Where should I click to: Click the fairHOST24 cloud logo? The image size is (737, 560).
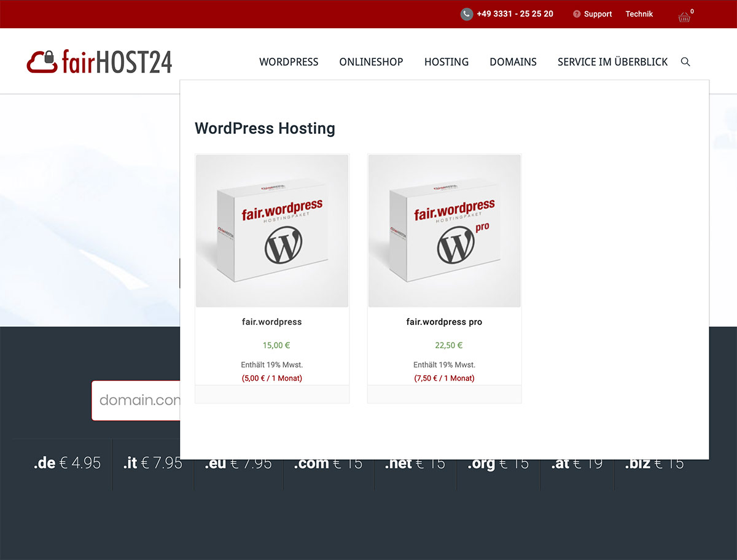(x=99, y=61)
